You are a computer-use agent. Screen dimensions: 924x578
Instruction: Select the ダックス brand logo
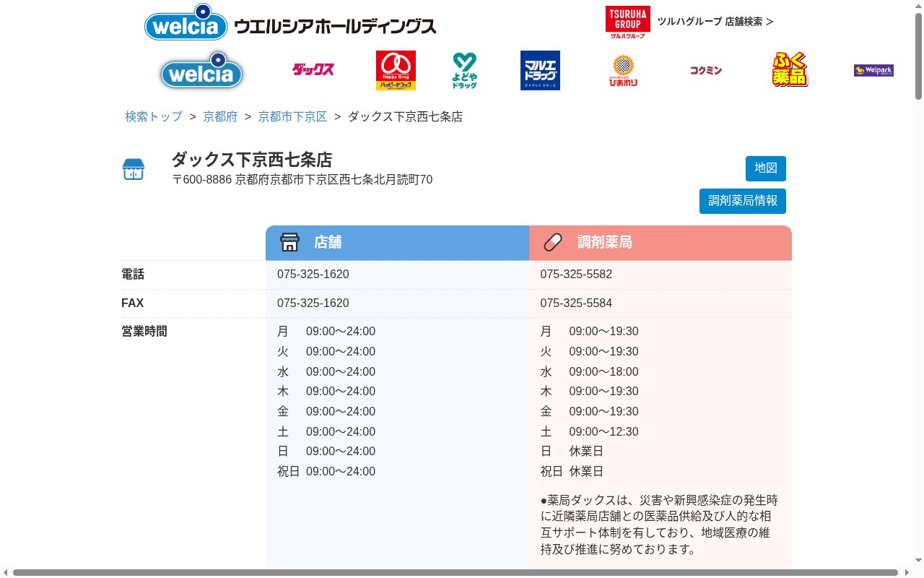point(313,69)
